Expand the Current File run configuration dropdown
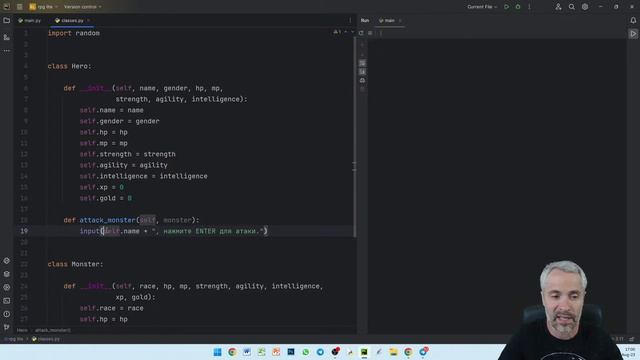 click(x=482, y=7)
